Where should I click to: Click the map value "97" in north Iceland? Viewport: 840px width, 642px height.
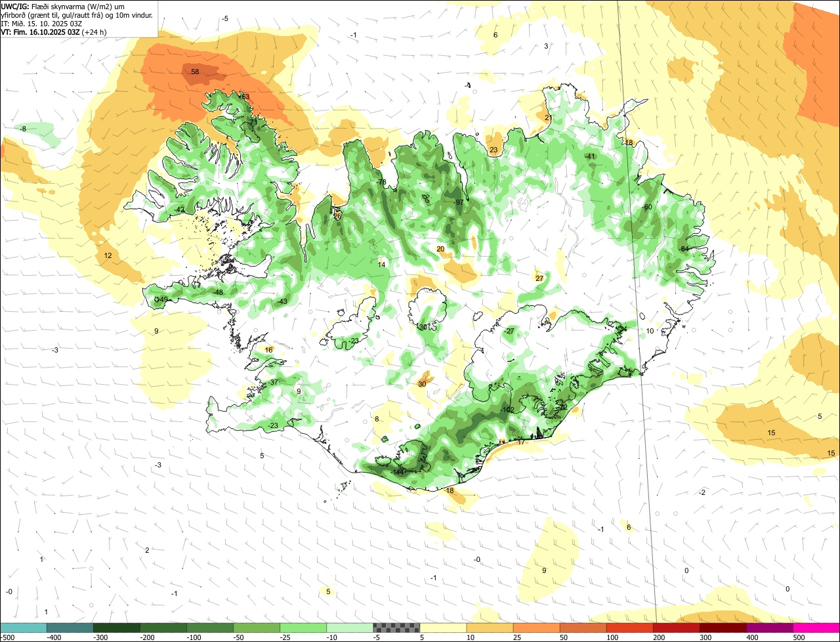[459, 202]
